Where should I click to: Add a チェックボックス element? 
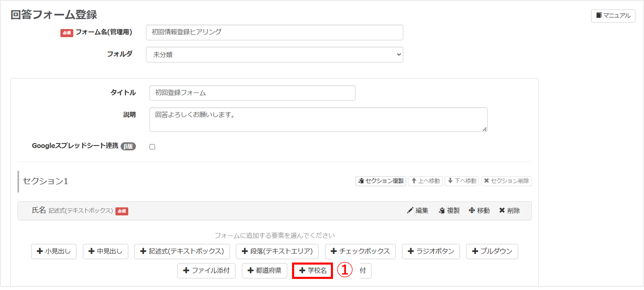[360, 251]
